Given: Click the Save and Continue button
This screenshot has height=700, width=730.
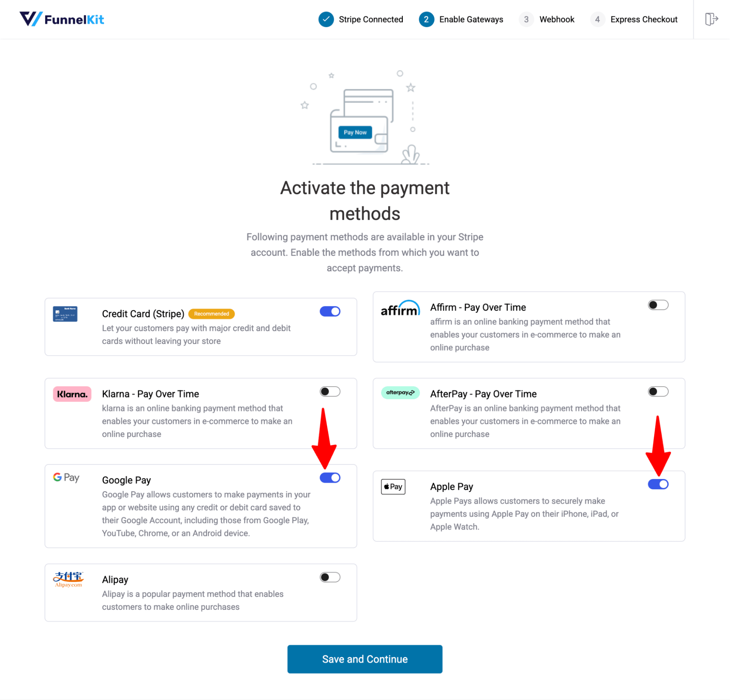Looking at the screenshot, I should pos(365,659).
